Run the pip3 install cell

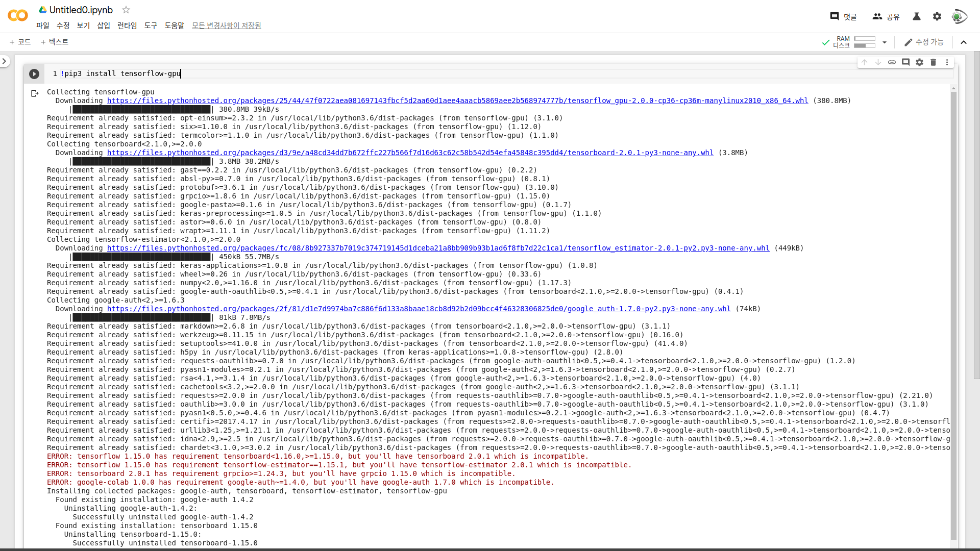click(34, 74)
